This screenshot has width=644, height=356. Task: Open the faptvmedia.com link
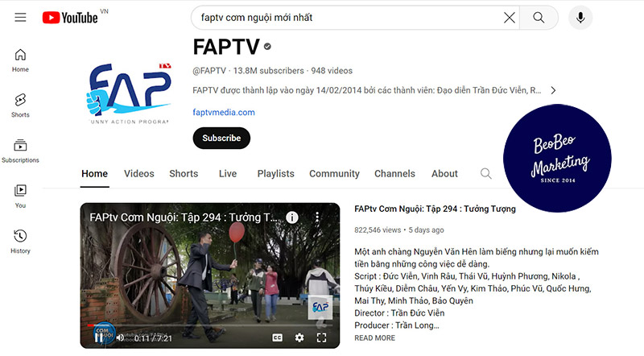tap(224, 112)
